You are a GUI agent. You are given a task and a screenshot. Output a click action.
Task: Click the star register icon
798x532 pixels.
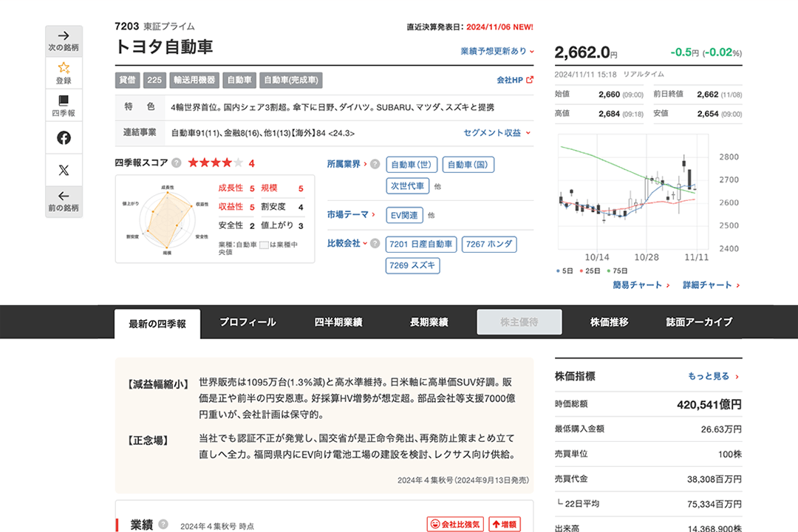tap(64, 68)
